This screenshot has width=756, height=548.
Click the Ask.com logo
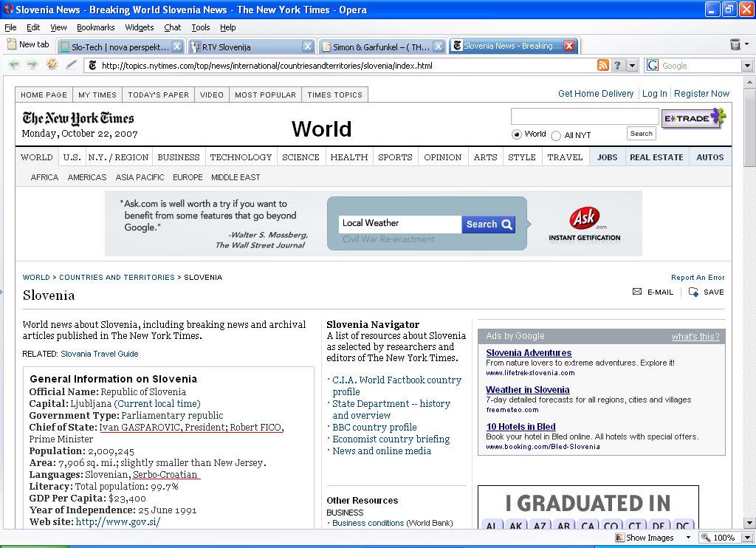coord(585,218)
